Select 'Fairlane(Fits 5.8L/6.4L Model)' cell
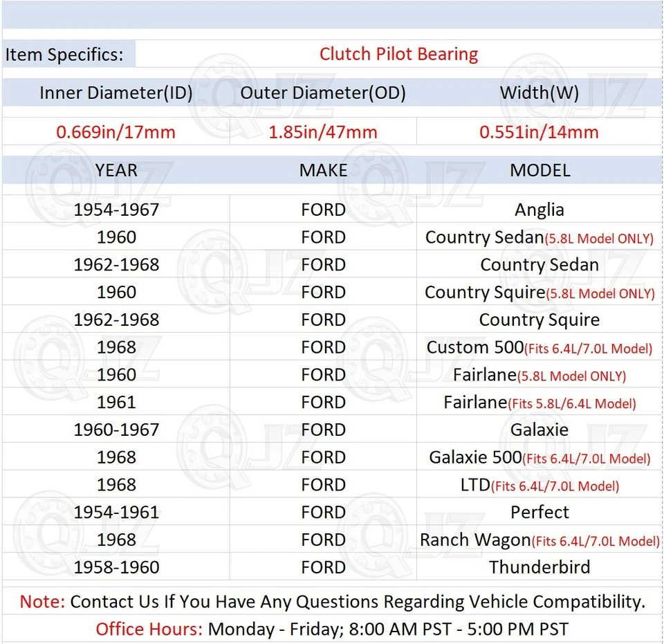Screen dimensions: 664x644 pyautogui.click(x=539, y=402)
